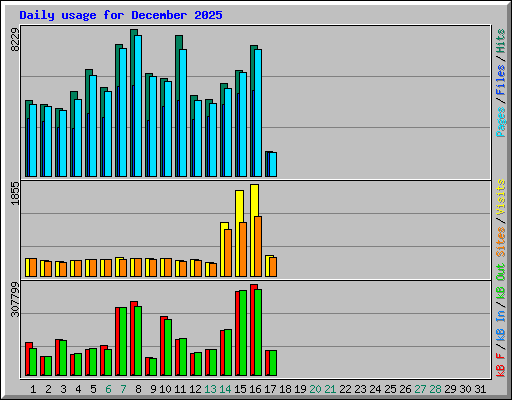Select weekend day 7 on the x-axis
Screen dimensions: 512x400
pyautogui.click(x=123, y=389)
